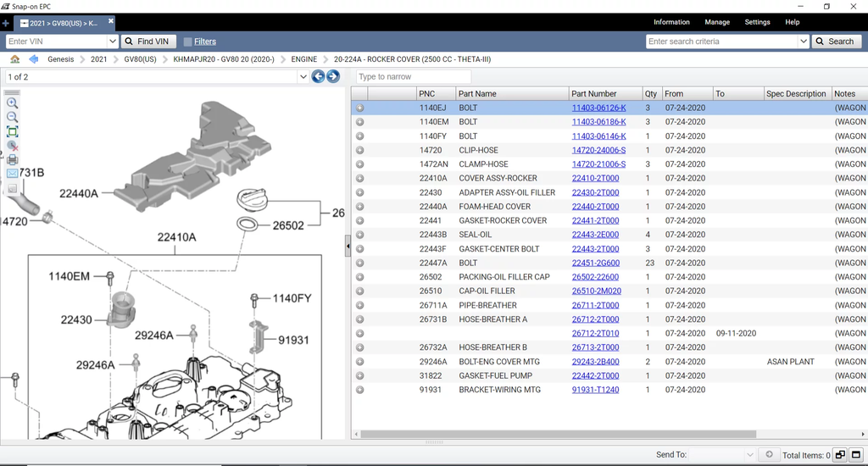Image resolution: width=868 pixels, height=466 pixels.
Task: Open the Information menu
Action: [x=671, y=22]
